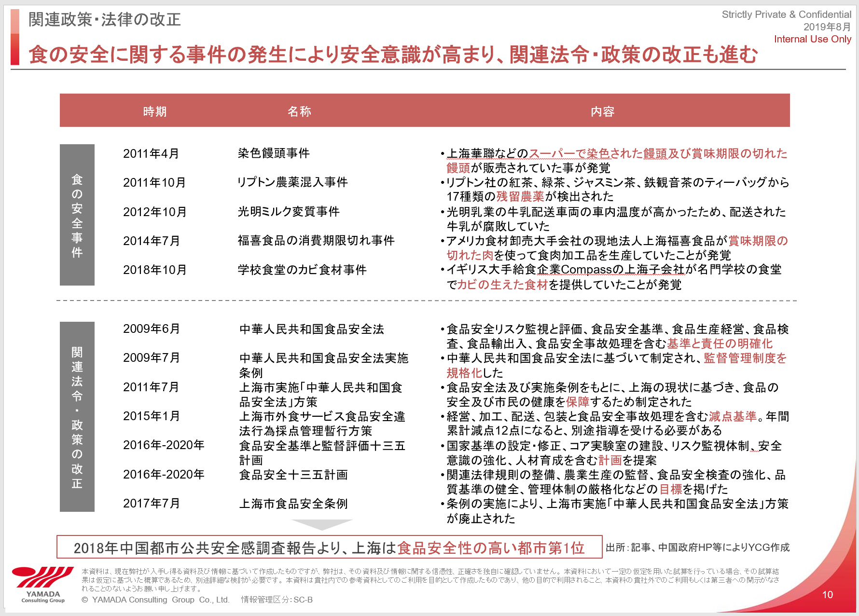Select the 関連法令・政策の改正 vertical section label
Screen dimensions: 859x616
(77, 417)
